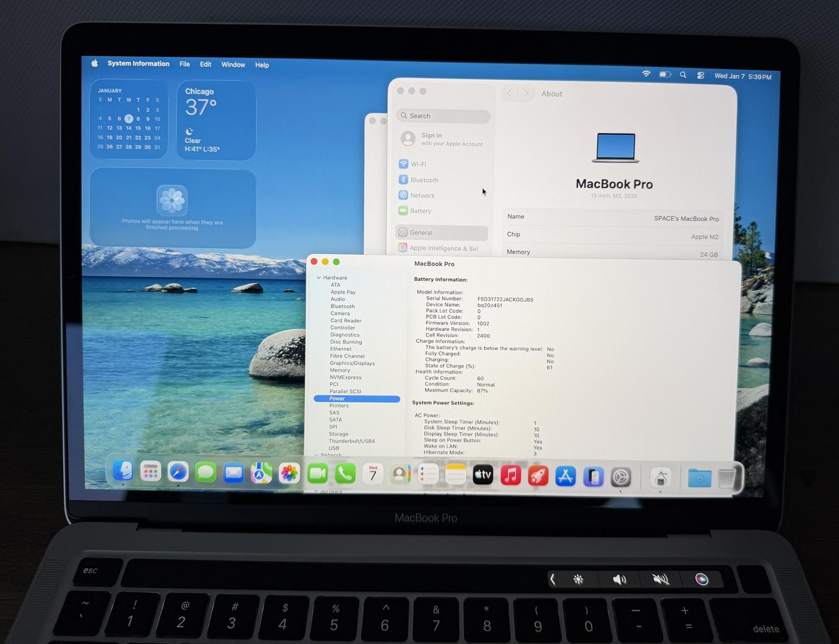
Task: Click the Spotlight search magnifier in menu bar
Action: tap(683, 75)
